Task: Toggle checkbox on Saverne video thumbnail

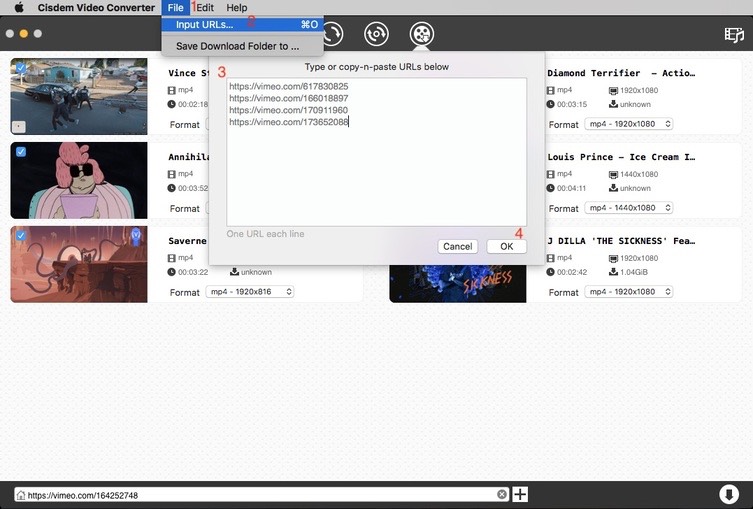Action: (x=21, y=235)
